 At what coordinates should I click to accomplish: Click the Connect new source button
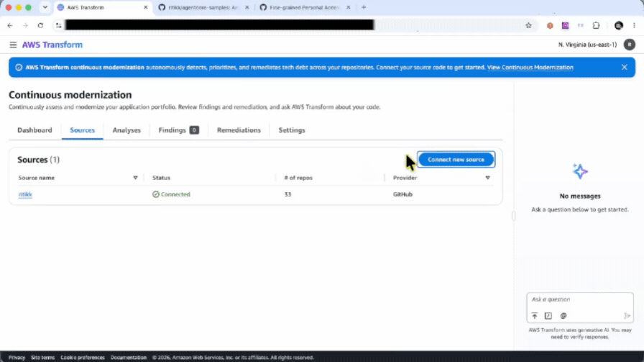[x=456, y=159]
